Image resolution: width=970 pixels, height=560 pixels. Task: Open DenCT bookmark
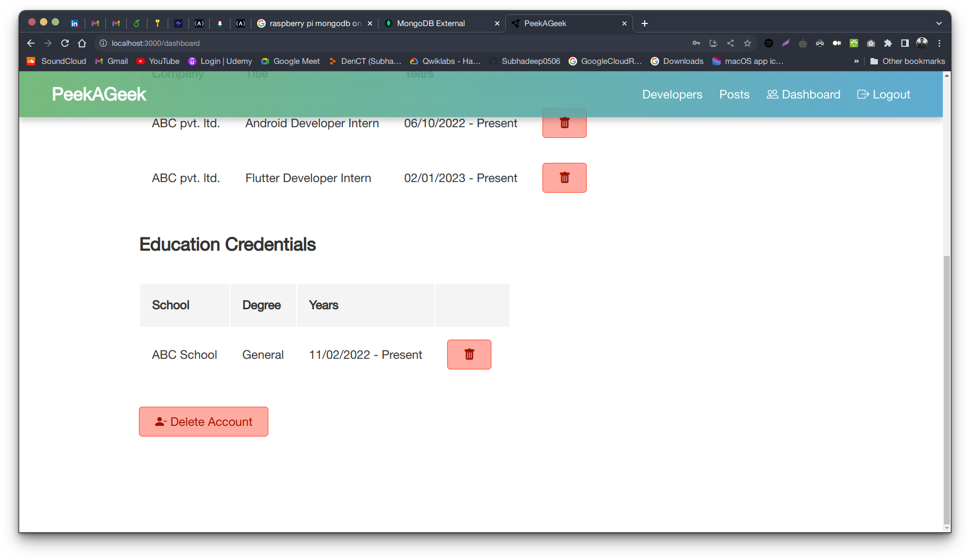(365, 61)
